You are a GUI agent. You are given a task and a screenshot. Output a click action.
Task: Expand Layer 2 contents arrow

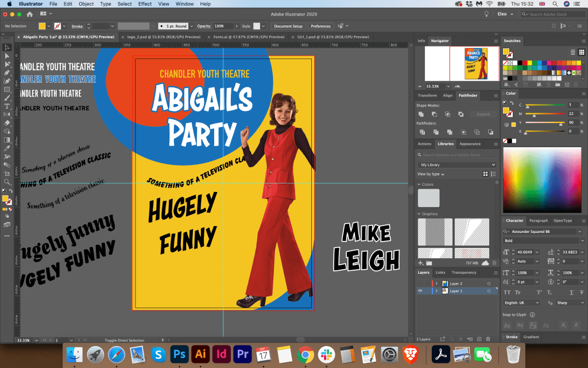point(436,283)
